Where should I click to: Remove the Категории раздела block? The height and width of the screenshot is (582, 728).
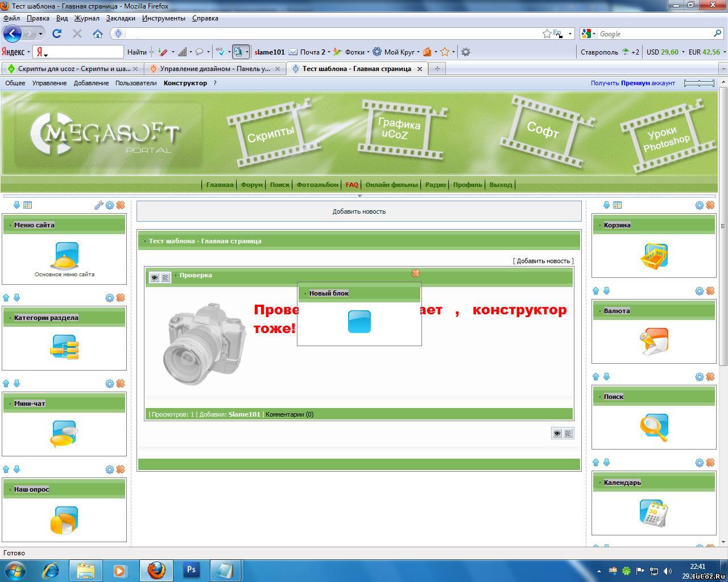[x=121, y=298]
